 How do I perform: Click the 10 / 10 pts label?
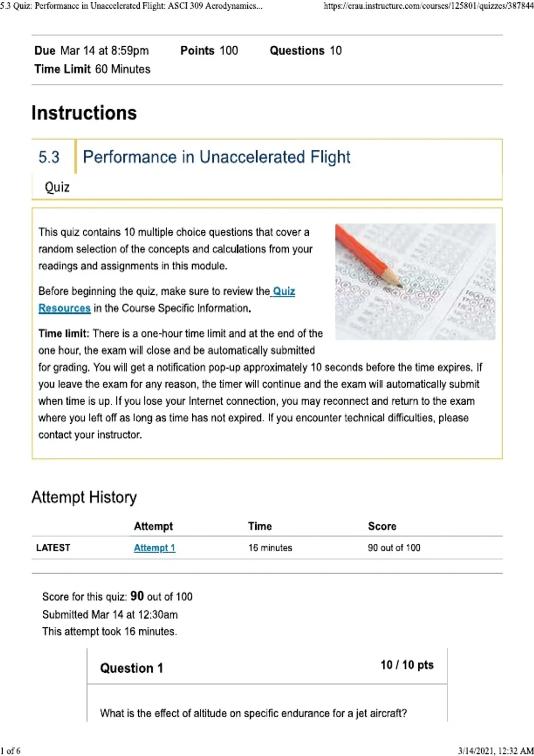click(x=407, y=665)
